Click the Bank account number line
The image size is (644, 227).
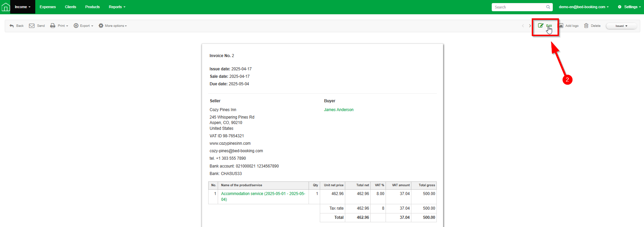coord(244,166)
